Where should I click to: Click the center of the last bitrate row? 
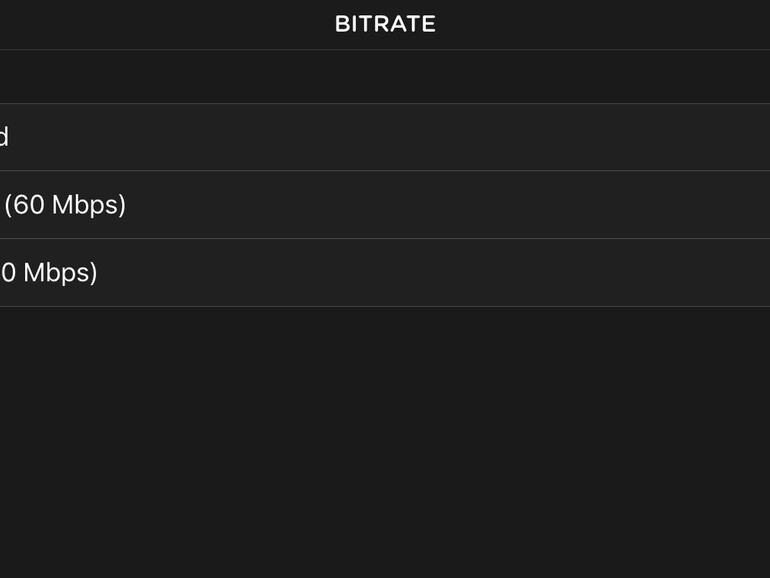coord(385,273)
